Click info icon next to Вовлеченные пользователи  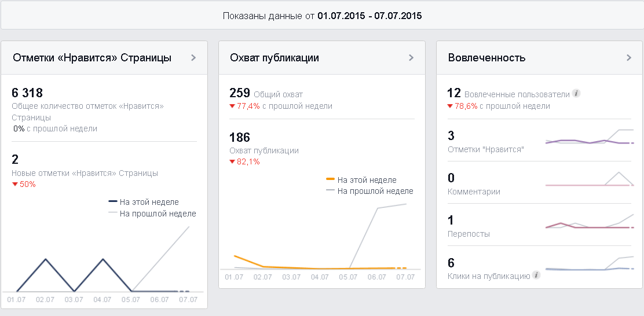coord(576,94)
